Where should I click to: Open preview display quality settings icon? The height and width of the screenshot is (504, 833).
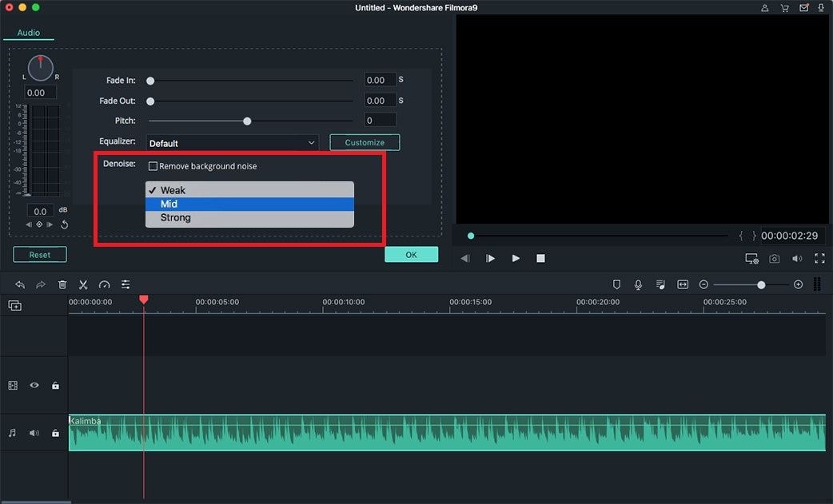point(751,259)
